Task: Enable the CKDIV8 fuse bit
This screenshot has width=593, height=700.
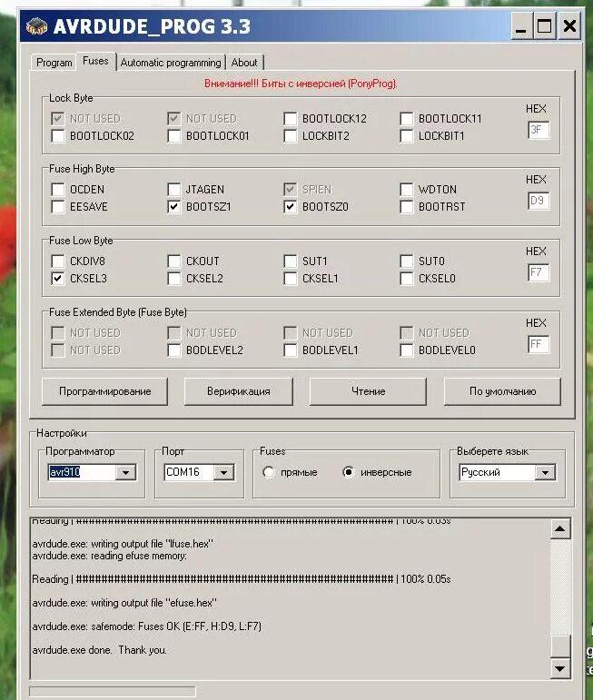Action: pos(58,261)
